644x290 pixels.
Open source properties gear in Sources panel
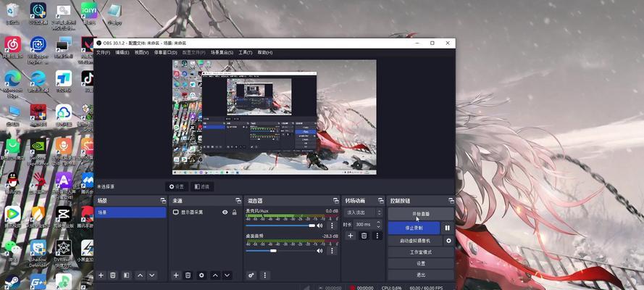point(201,275)
